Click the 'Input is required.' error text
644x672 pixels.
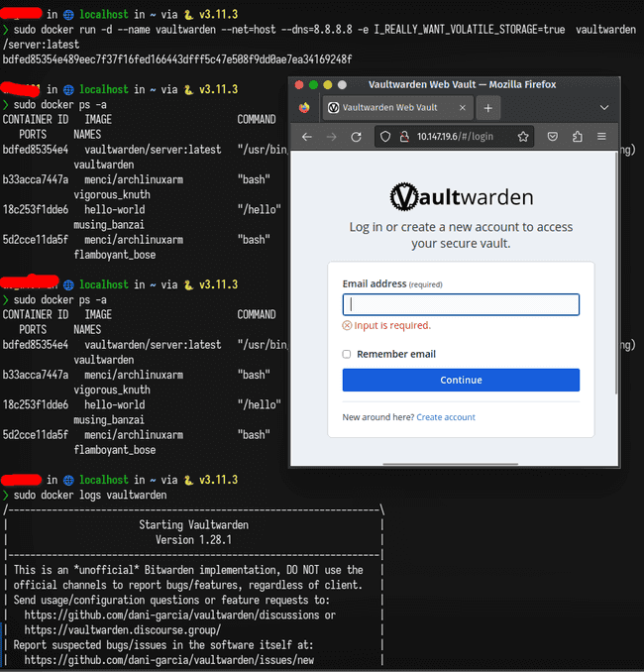point(392,326)
